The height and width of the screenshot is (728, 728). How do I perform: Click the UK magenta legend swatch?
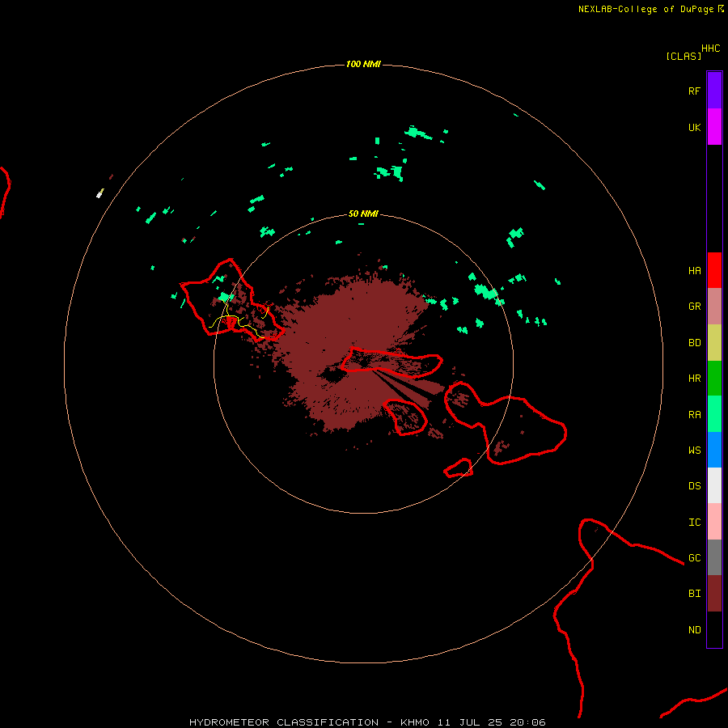[714, 127]
